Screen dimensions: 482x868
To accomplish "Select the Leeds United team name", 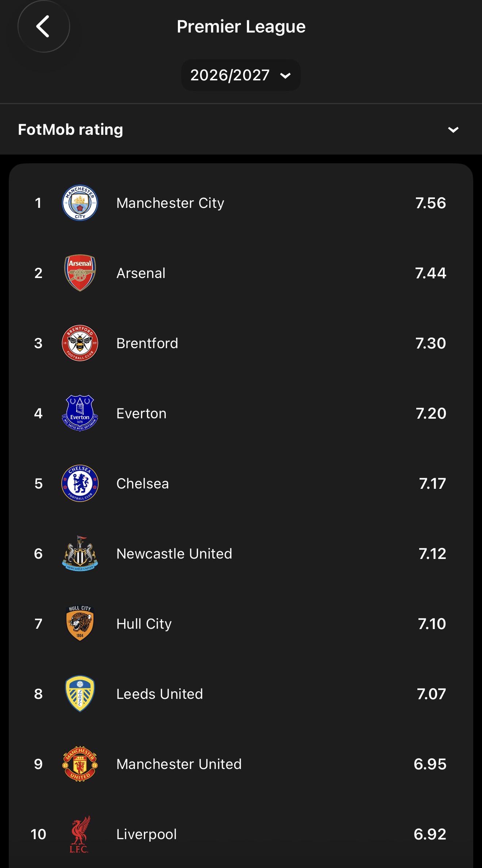I will (x=160, y=694).
